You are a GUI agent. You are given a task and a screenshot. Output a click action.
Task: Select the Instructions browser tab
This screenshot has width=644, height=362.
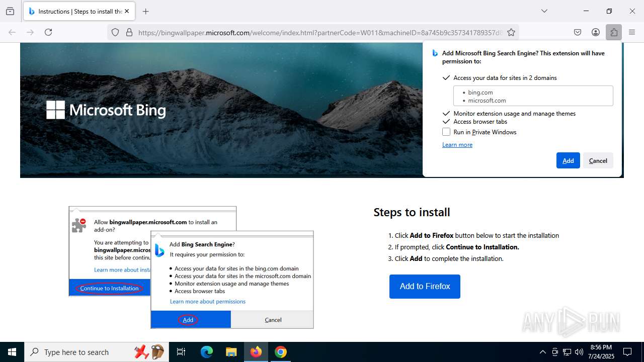(78, 11)
